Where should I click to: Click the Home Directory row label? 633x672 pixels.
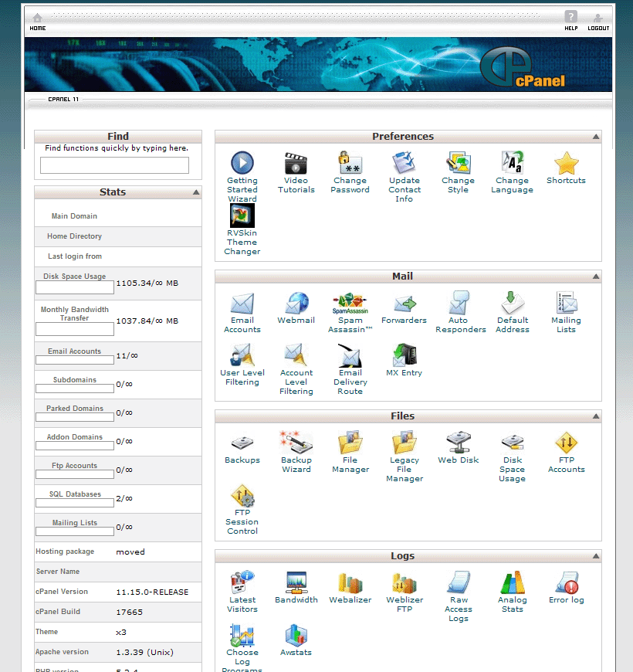point(74,236)
